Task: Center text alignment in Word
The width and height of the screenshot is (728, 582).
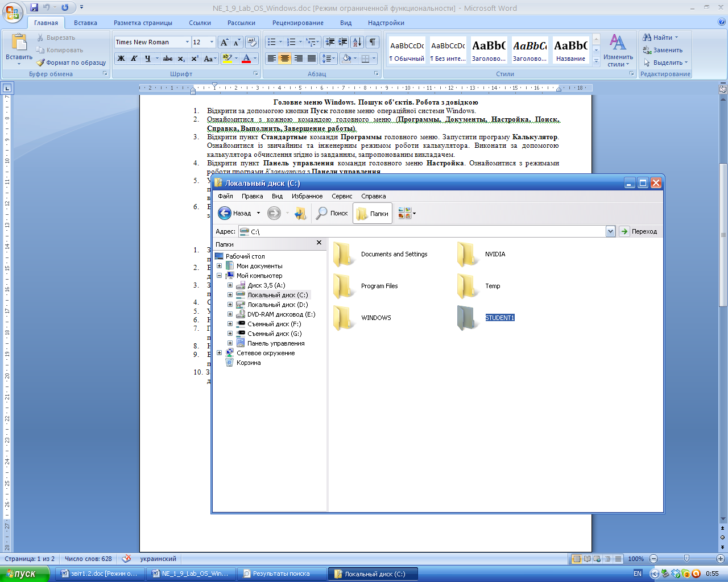Action: point(285,59)
